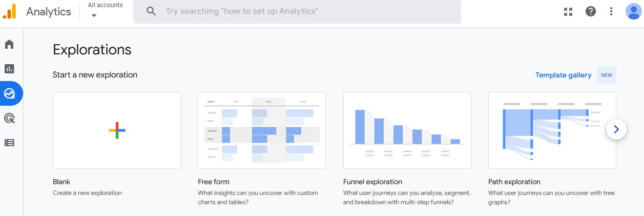644x216 pixels.
Task: Click the search magnifier icon
Action: (151, 11)
